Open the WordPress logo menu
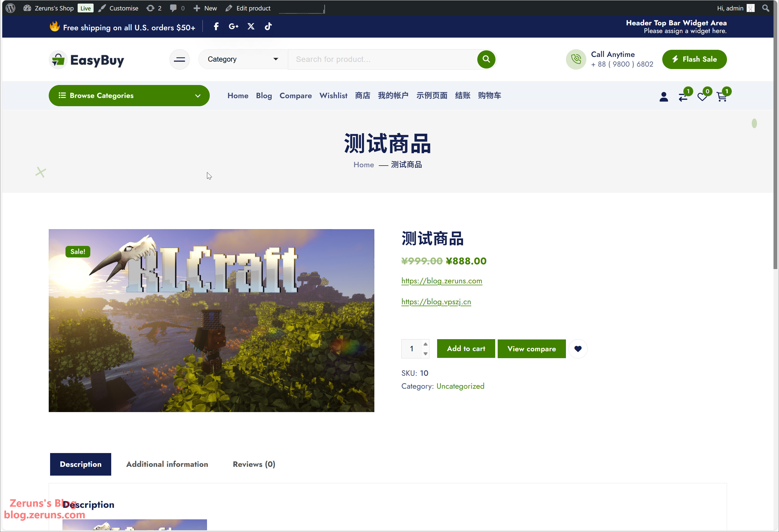The height and width of the screenshot is (532, 779). coord(10,8)
